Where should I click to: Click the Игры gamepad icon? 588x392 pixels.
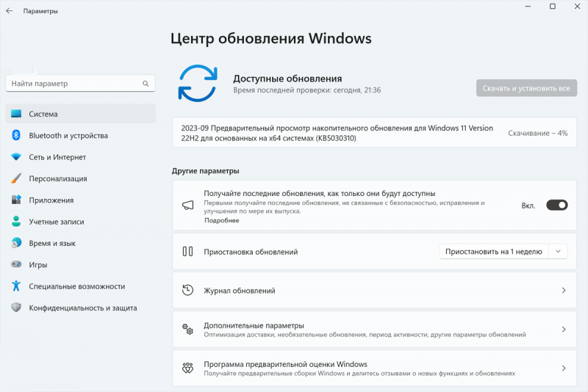click(15, 264)
